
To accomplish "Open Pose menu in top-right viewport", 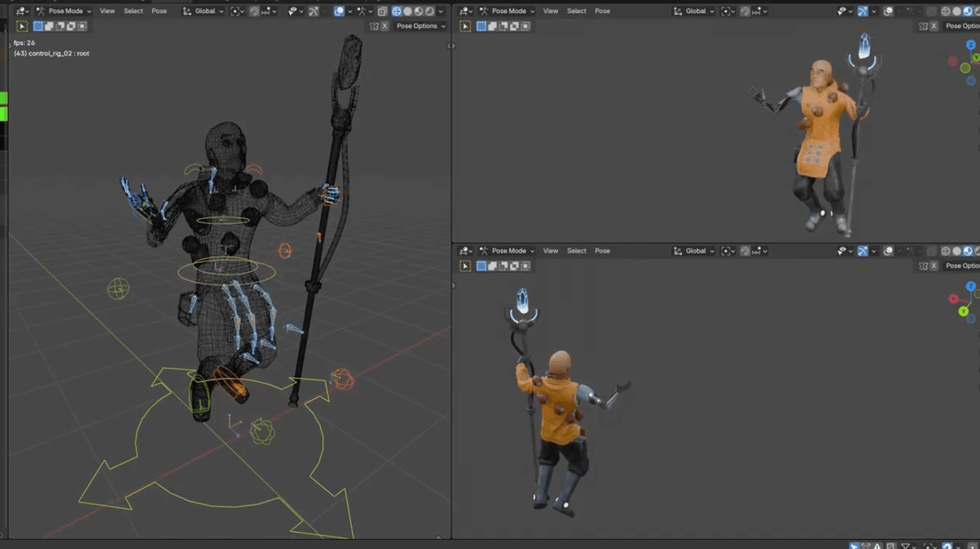I will point(603,11).
